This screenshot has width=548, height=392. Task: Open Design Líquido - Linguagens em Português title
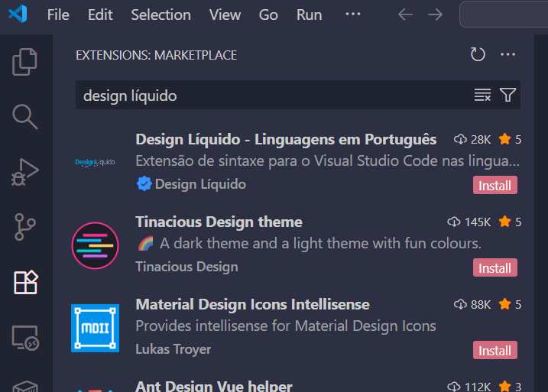(286, 139)
